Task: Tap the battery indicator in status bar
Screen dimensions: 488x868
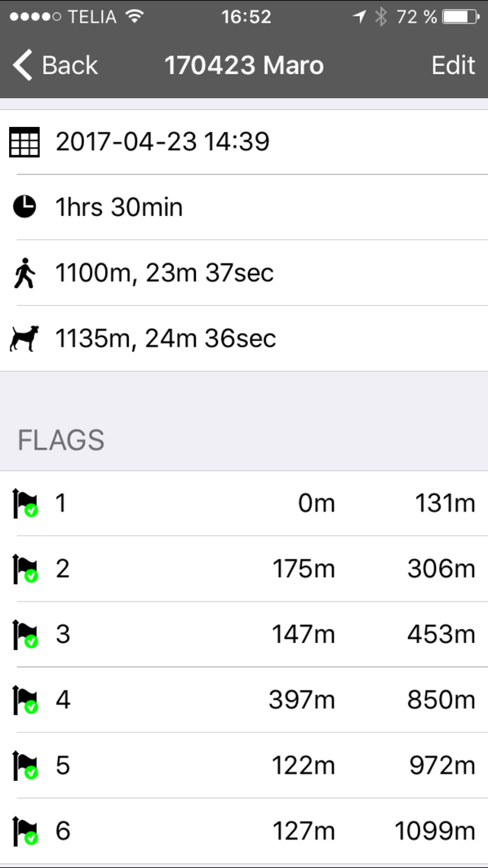Action: click(460, 17)
